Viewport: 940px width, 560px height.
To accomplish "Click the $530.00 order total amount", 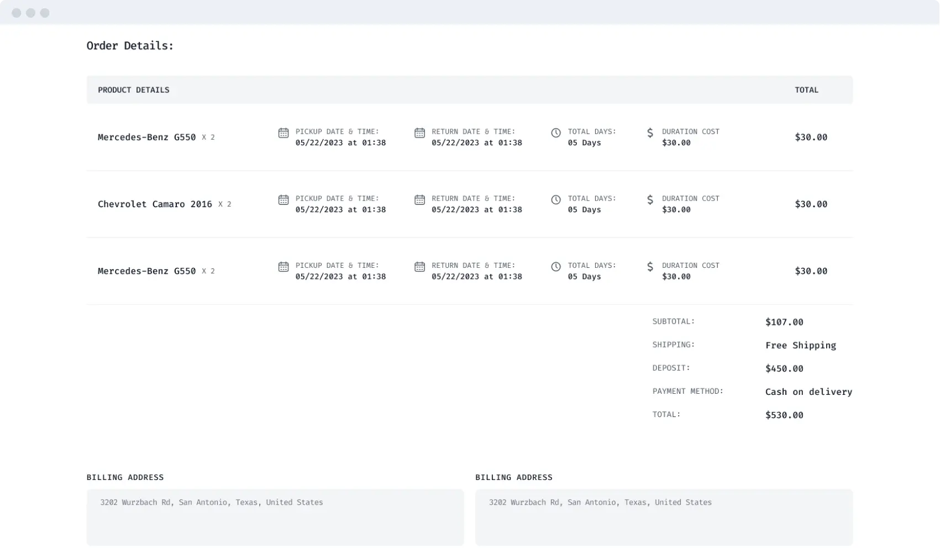I will [x=784, y=415].
